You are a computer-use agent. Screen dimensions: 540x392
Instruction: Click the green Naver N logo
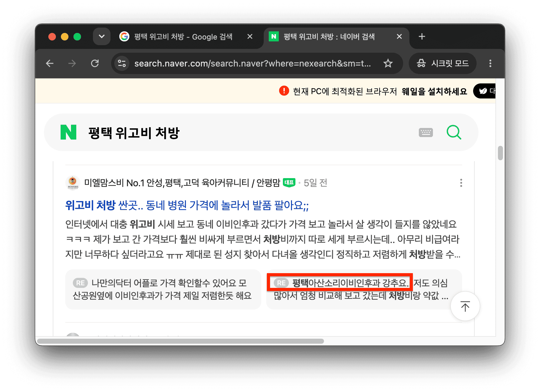pyautogui.click(x=68, y=132)
